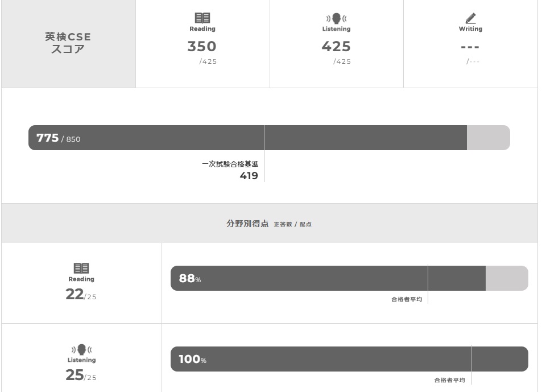542x392 pixels.
Task: Click the Listening head icon in the CSE score row
Action: (336, 18)
